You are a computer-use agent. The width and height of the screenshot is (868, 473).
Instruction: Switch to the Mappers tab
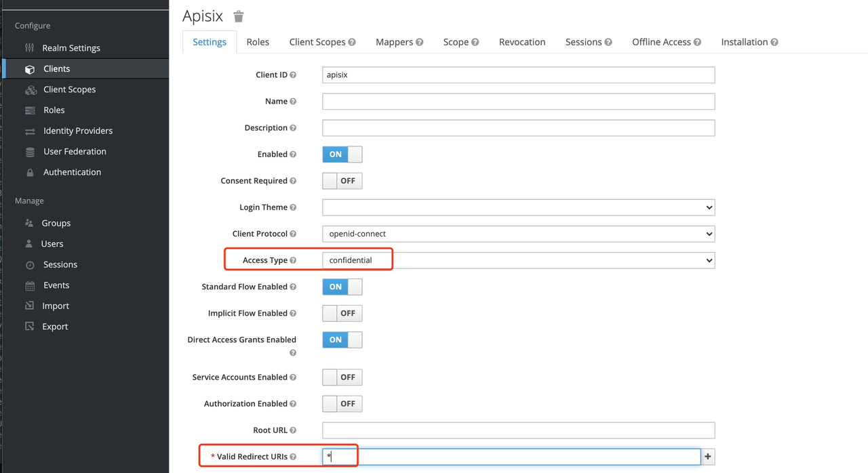(x=395, y=41)
